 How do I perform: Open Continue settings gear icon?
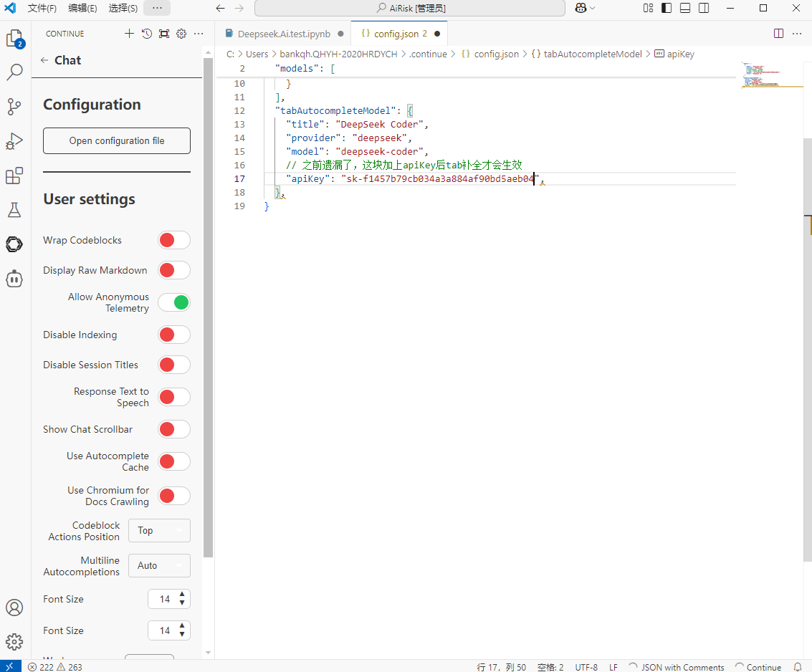click(x=181, y=34)
